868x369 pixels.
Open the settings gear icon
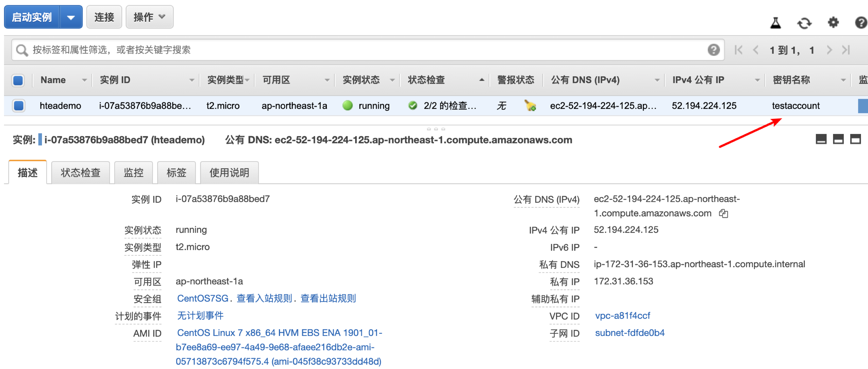pyautogui.click(x=833, y=23)
